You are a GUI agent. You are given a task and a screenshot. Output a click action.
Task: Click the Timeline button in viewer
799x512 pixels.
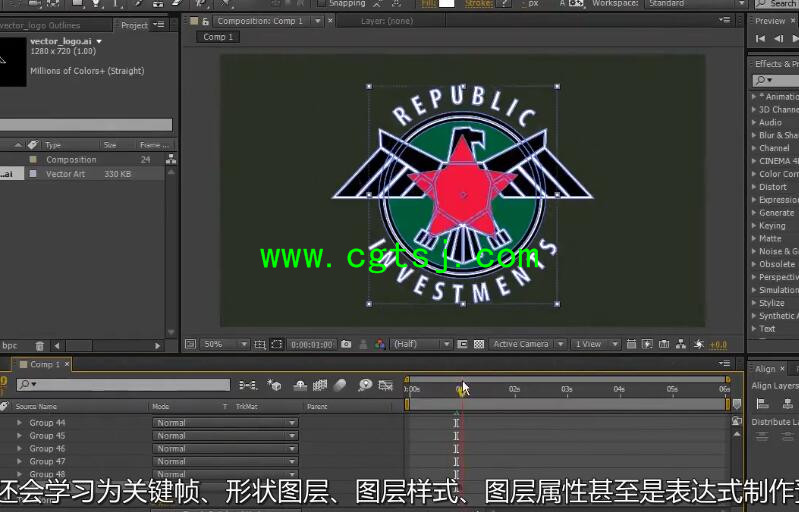[x=664, y=344]
